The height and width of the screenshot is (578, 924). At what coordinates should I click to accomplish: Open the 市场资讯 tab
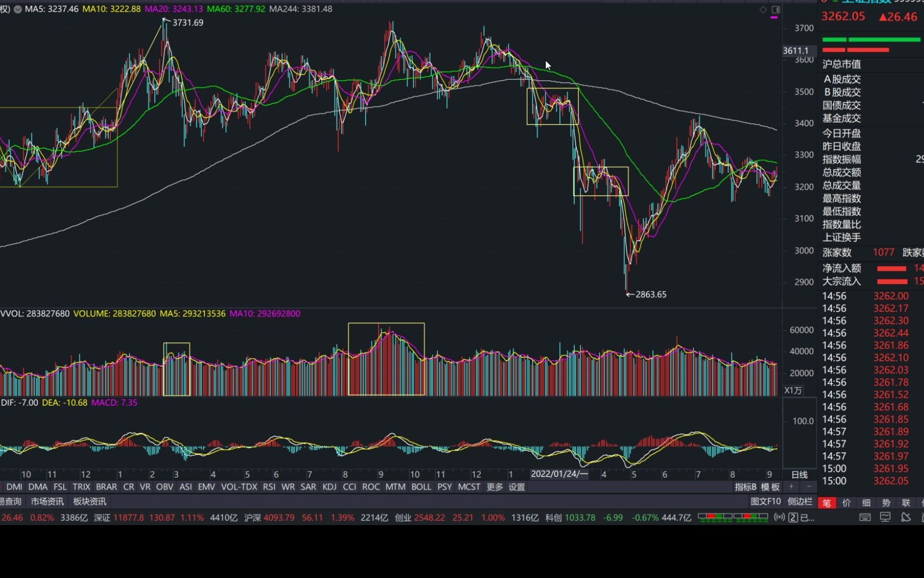pyautogui.click(x=47, y=501)
